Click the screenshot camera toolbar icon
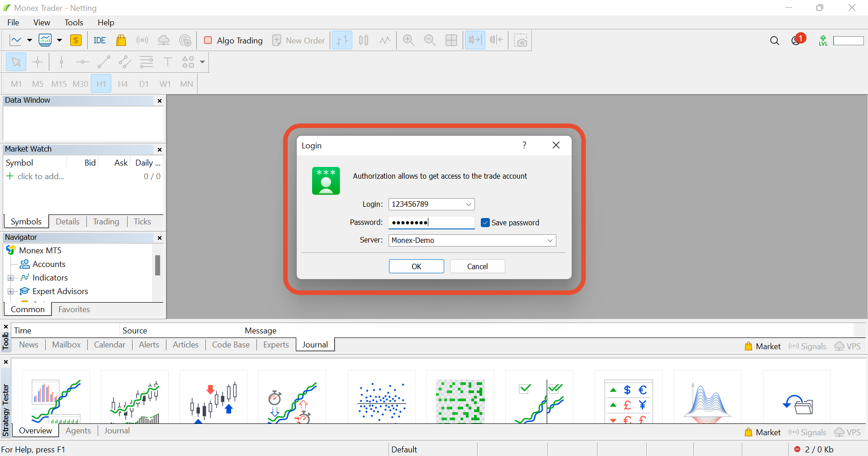The width and height of the screenshot is (868, 456). point(521,40)
